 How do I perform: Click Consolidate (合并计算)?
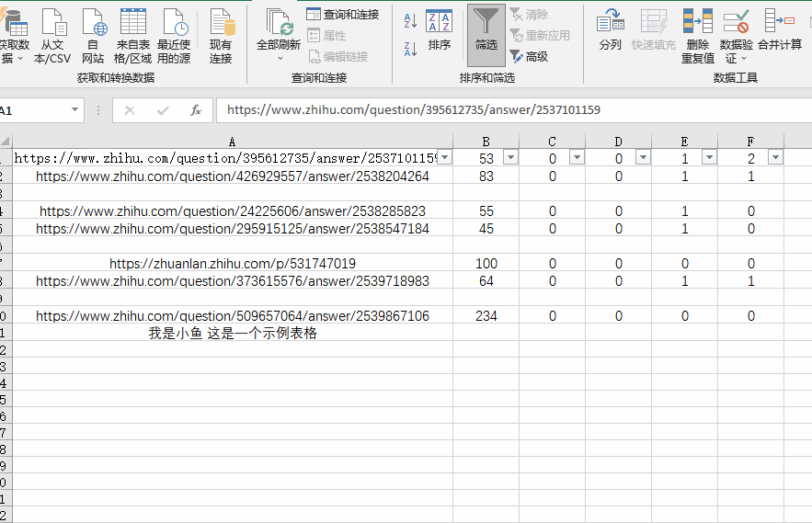(780, 30)
